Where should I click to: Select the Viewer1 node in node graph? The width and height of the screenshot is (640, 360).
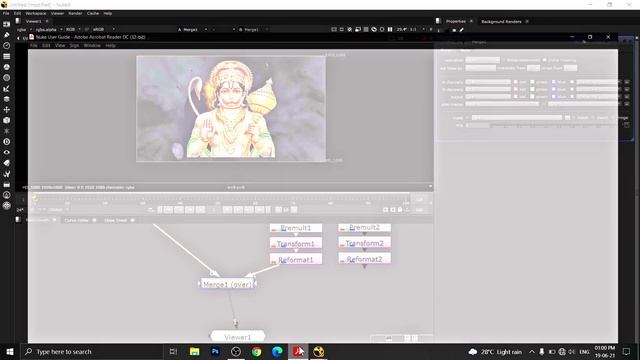click(x=237, y=337)
